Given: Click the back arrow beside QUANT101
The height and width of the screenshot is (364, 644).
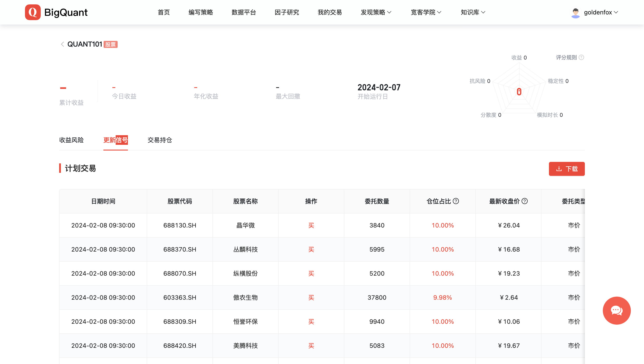Looking at the screenshot, I should point(62,44).
